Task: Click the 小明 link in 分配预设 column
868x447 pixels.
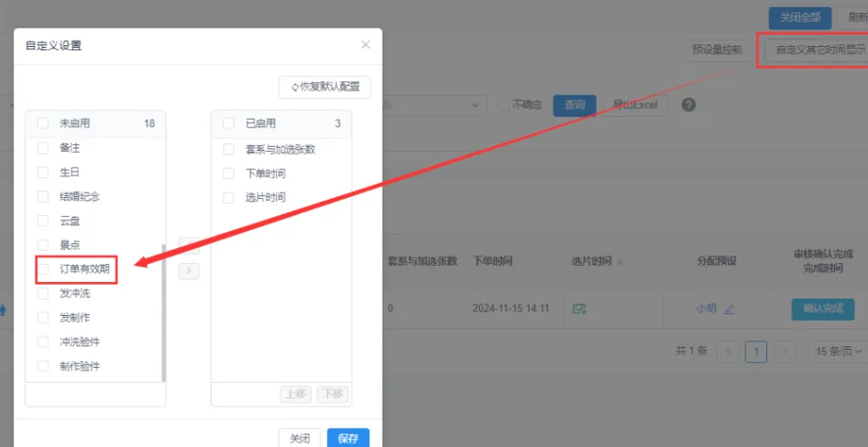Action: pos(706,309)
